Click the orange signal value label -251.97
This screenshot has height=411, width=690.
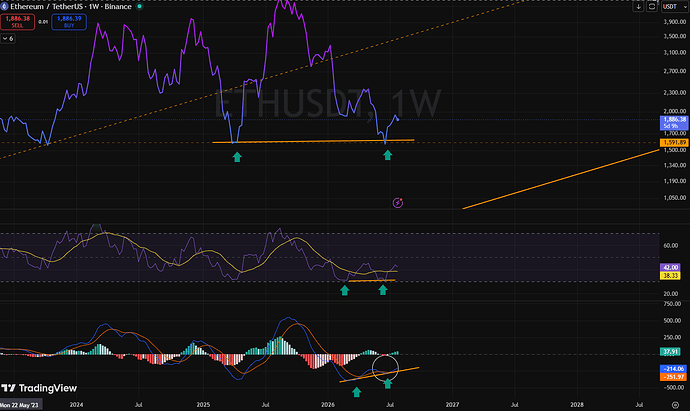[x=673, y=377]
